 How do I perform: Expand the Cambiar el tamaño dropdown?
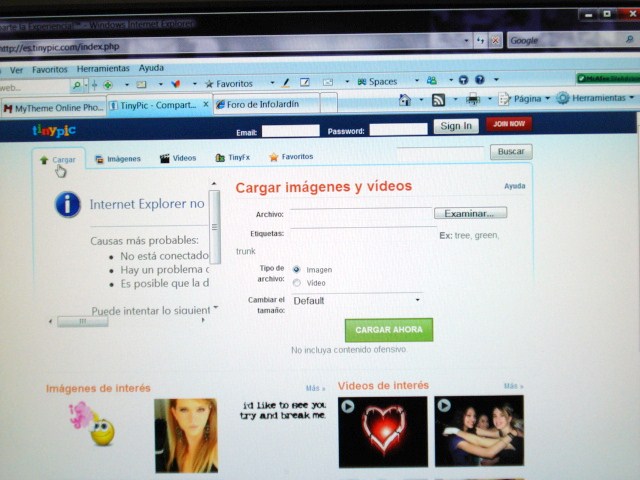pyautogui.click(x=417, y=300)
